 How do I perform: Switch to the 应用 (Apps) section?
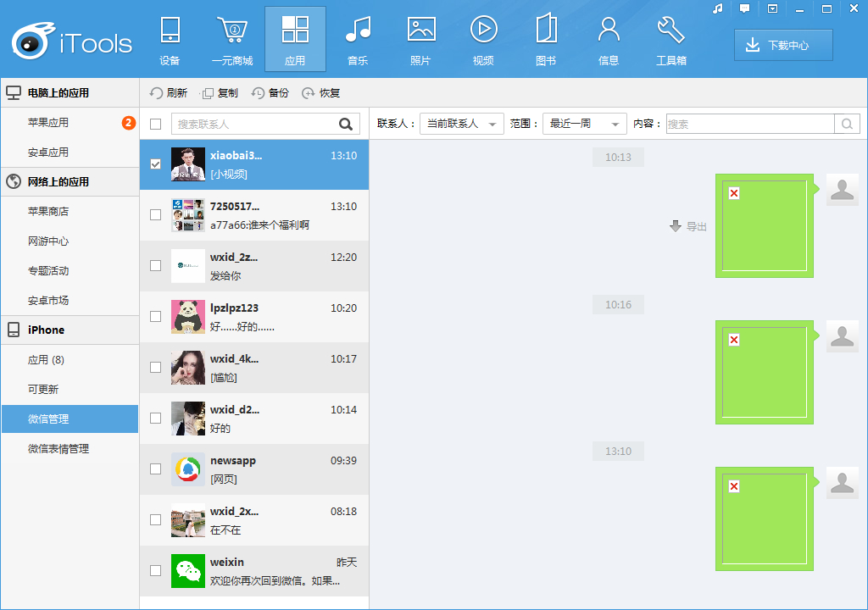(x=295, y=40)
